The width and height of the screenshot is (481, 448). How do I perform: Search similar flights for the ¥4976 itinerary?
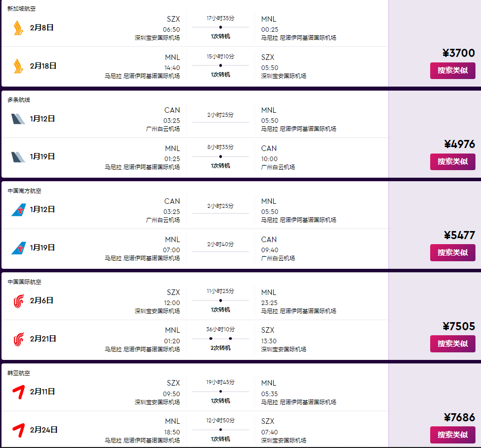click(452, 162)
